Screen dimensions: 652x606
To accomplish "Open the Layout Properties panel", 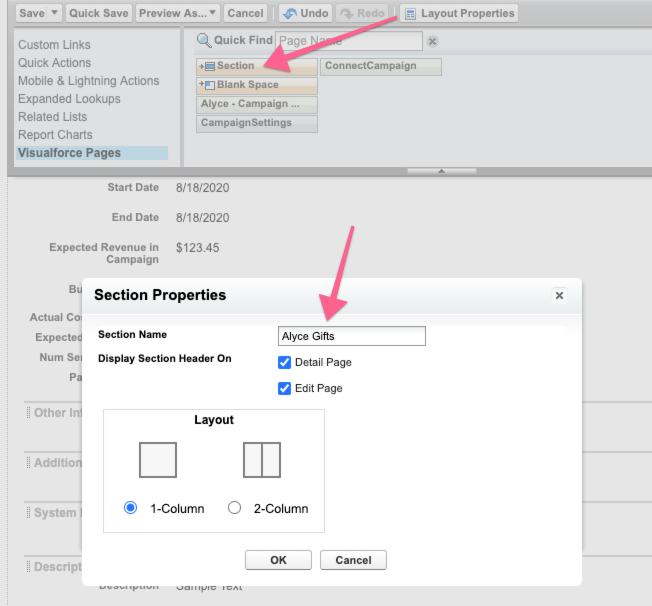I will point(459,13).
